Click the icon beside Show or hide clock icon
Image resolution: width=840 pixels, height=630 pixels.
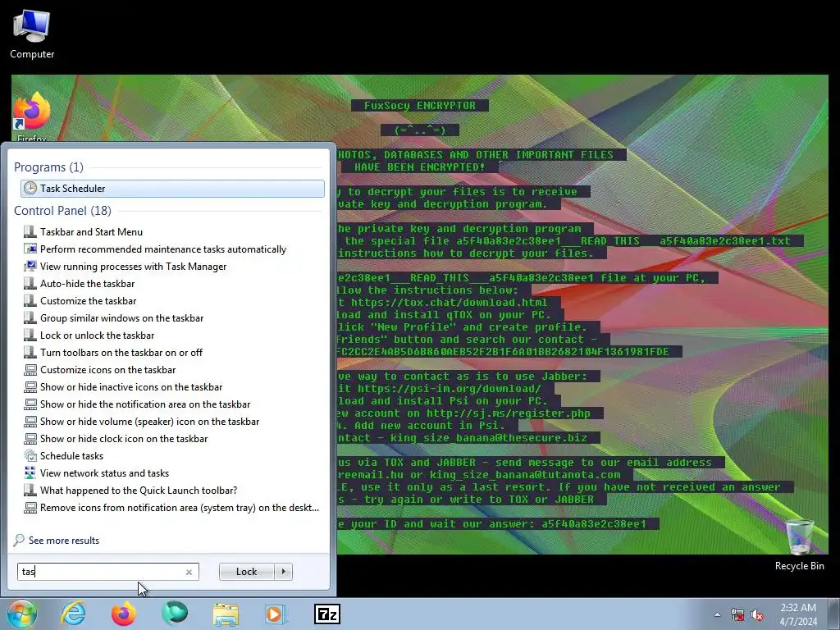click(30, 438)
